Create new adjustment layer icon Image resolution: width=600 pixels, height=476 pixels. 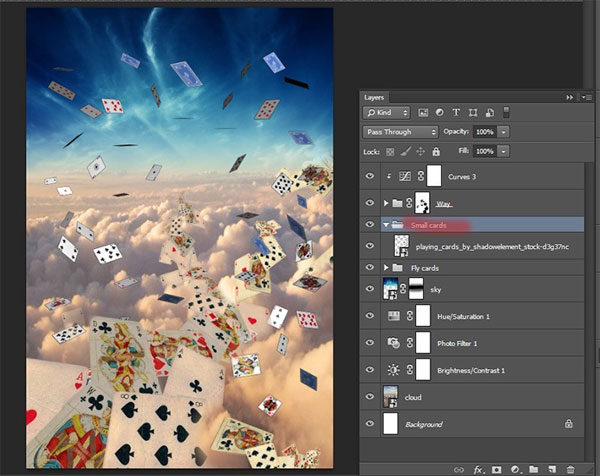[515, 468]
